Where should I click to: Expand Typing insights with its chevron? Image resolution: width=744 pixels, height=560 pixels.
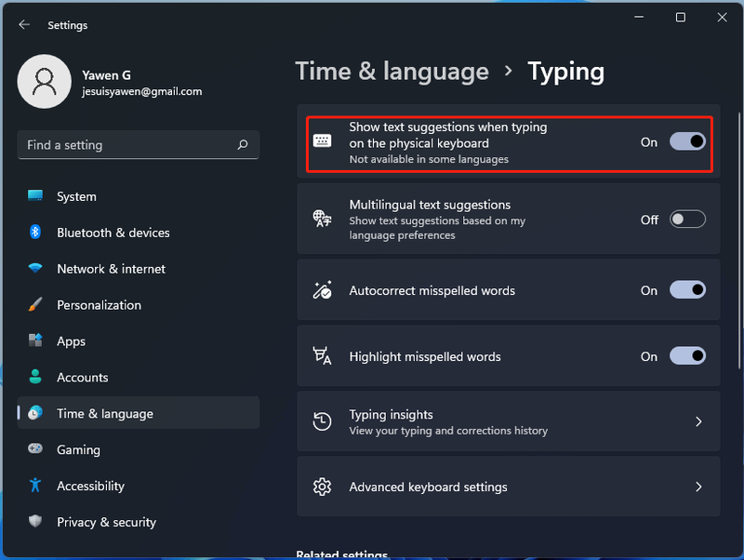click(698, 421)
